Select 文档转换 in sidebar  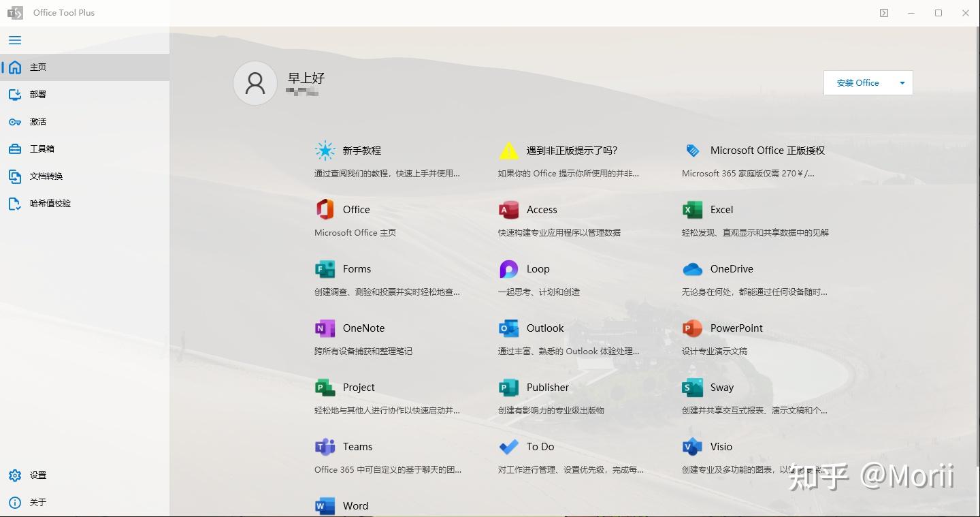tap(84, 176)
